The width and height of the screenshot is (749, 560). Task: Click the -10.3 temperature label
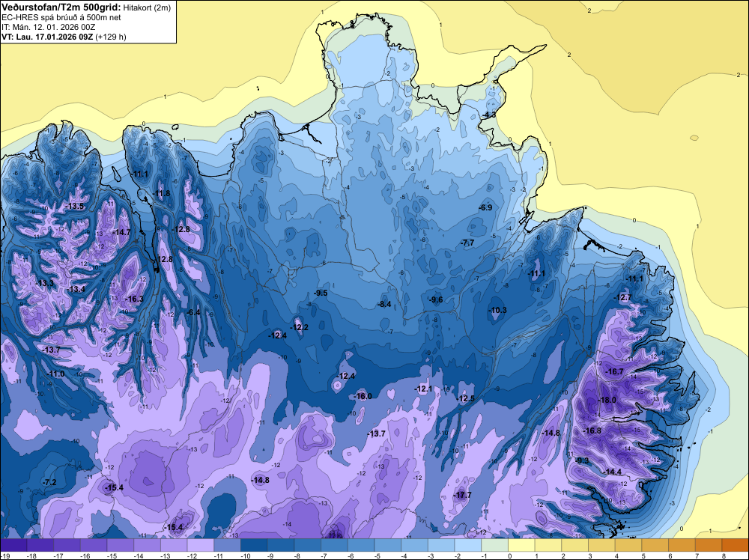(x=497, y=310)
